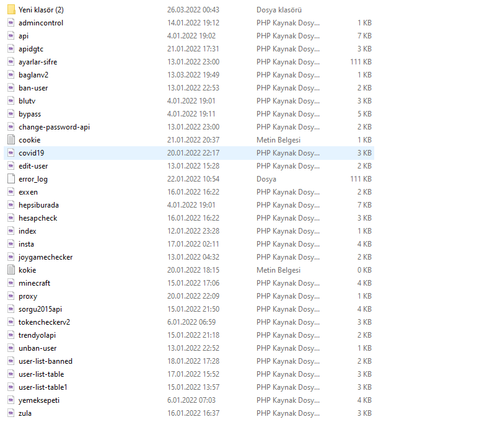500x448 pixels.
Task: Click the 'Dosya' type of error_log
Action: pos(266,179)
